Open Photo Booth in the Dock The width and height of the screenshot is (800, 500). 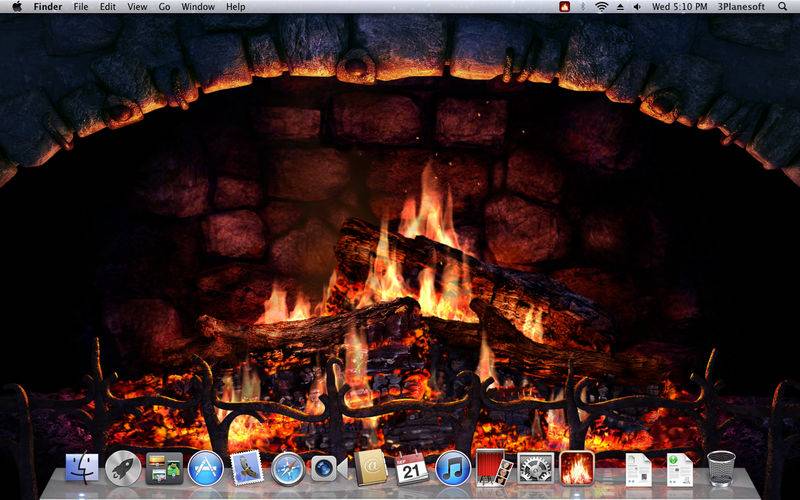point(493,468)
